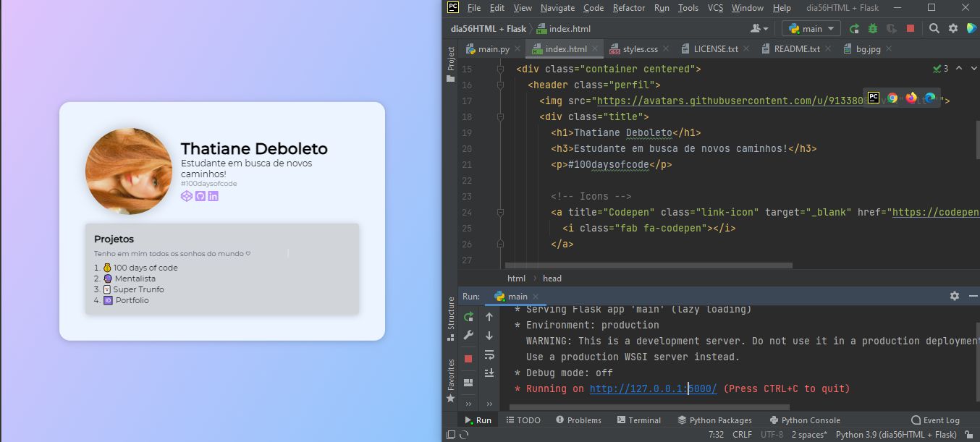
Task: Click the LinkedIn icon on the profile card
Action: click(x=213, y=196)
